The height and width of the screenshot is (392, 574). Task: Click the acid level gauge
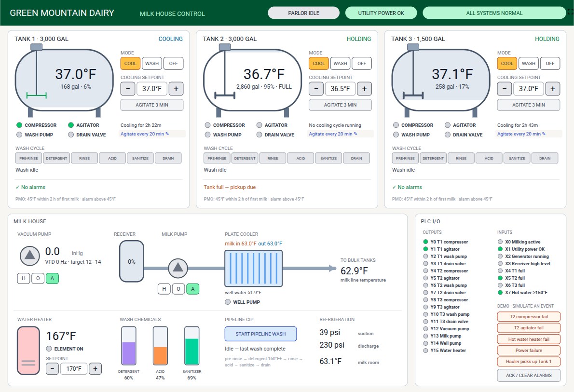pyautogui.click(x=160, y=346)
